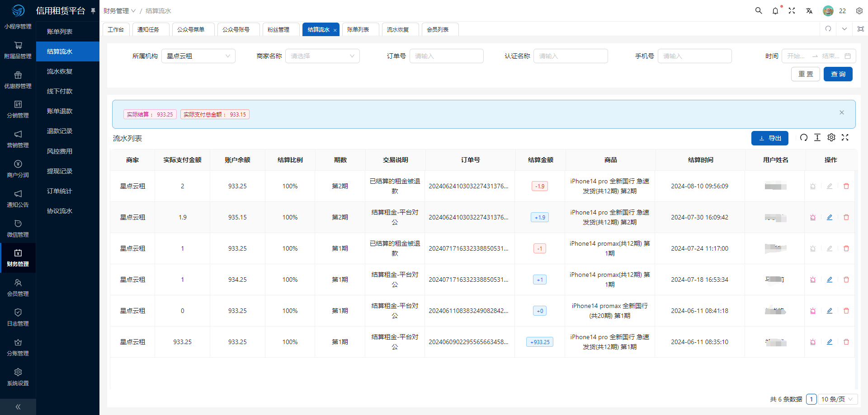Open 日志管理 in the sidebar
The width and height of the screenshot is (868, 415).
coord(18,318)
